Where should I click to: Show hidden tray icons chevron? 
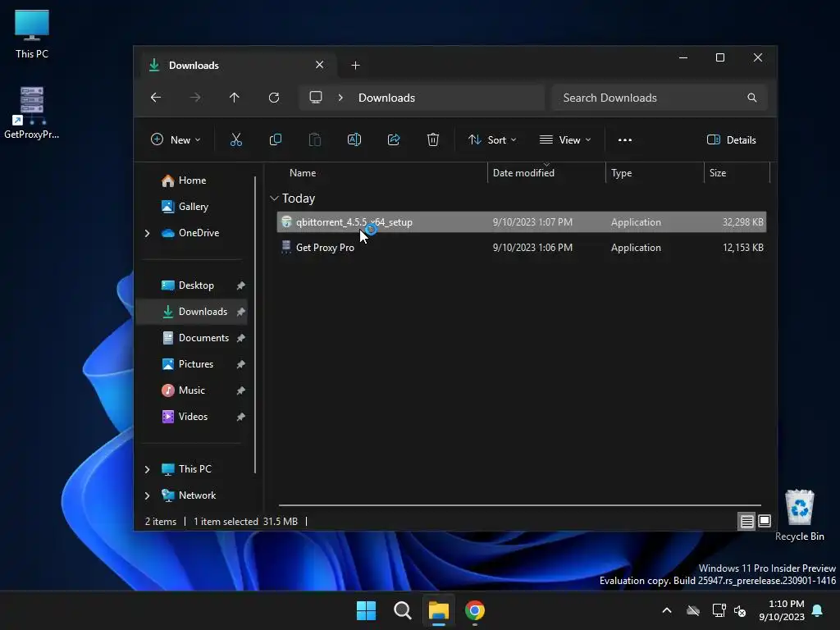click(x=667, y=610)
